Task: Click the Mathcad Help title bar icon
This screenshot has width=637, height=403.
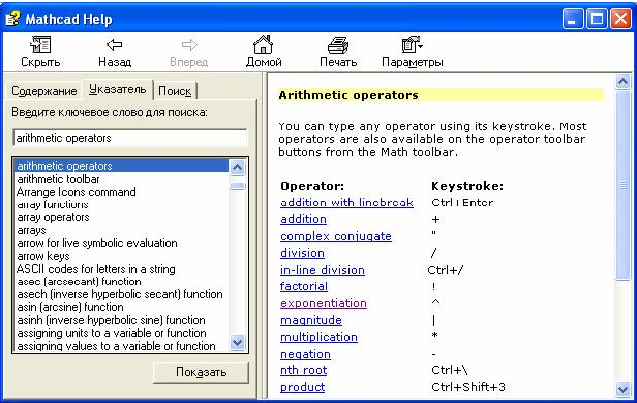Action: 13,19
